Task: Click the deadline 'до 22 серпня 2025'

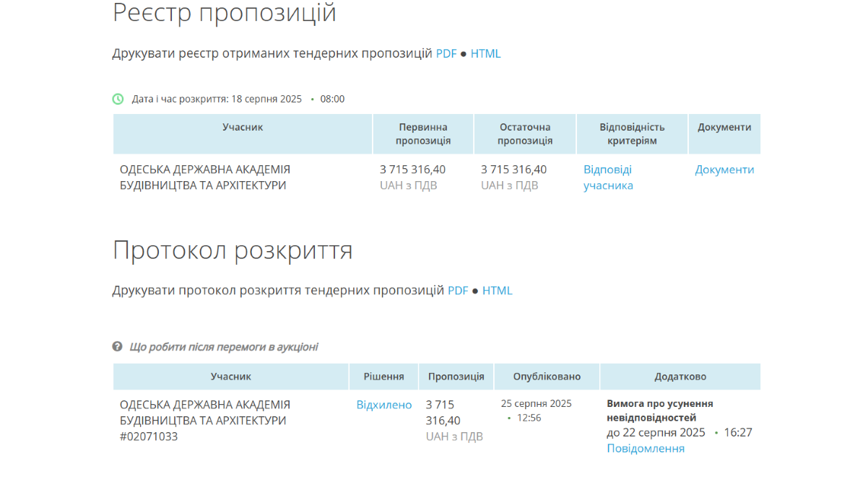Action: point(656,433)
